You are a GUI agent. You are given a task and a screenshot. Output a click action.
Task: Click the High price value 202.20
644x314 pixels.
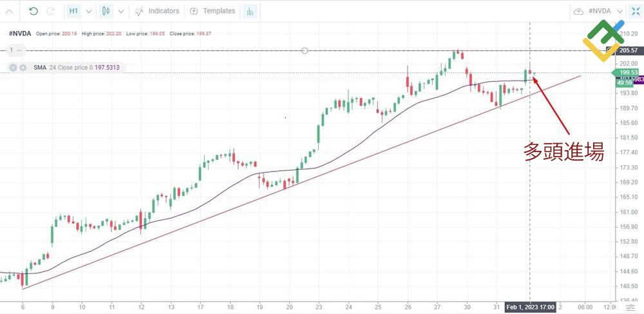[113, 34]
